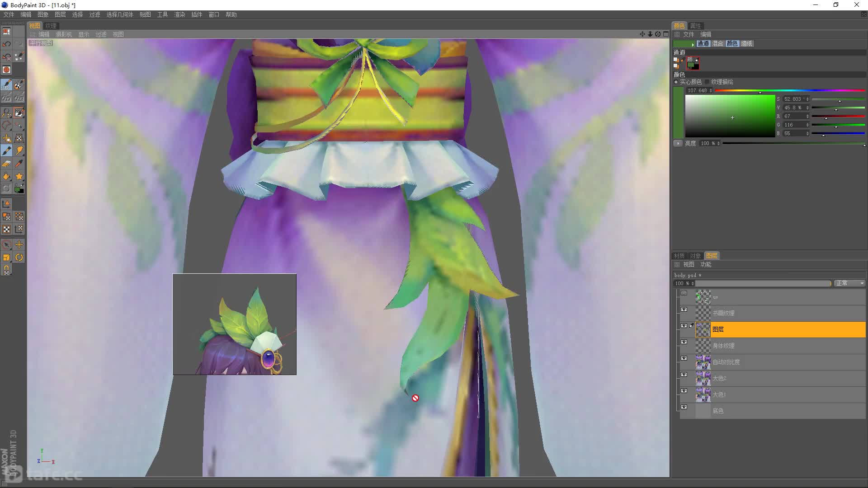
Task: Choose the Render region clapper icon
Action: click(19, 113)
